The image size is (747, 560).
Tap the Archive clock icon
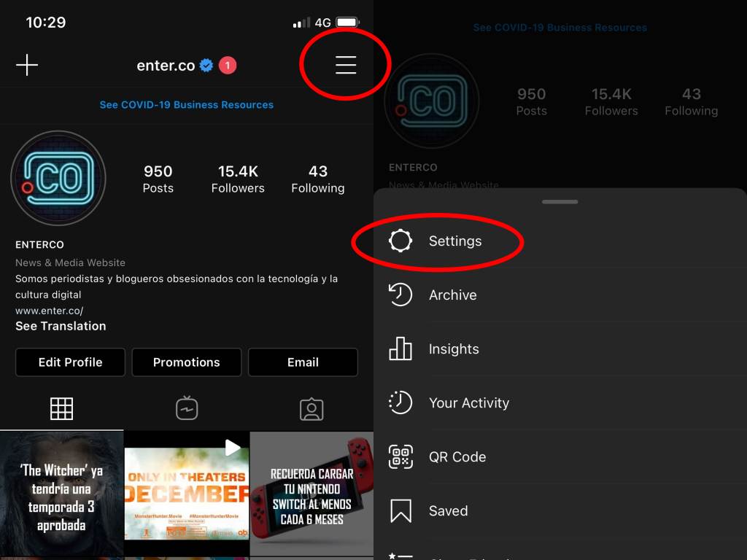coord(400,295)
